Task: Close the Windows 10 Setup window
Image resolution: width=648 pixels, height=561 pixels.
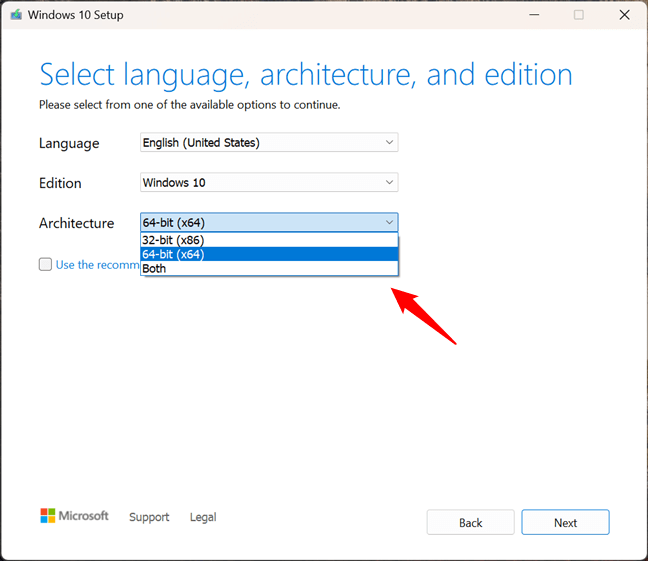Action: [624, 15]
